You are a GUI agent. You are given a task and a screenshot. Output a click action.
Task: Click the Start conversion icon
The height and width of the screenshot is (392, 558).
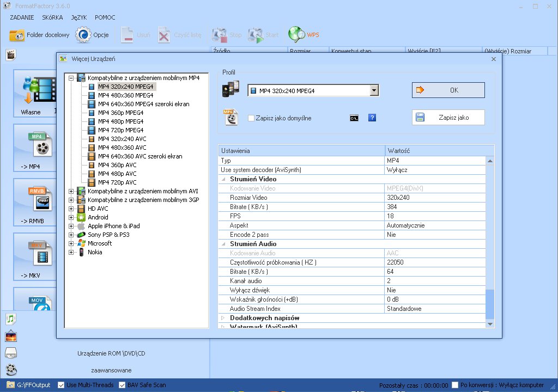tap(256, 35)
